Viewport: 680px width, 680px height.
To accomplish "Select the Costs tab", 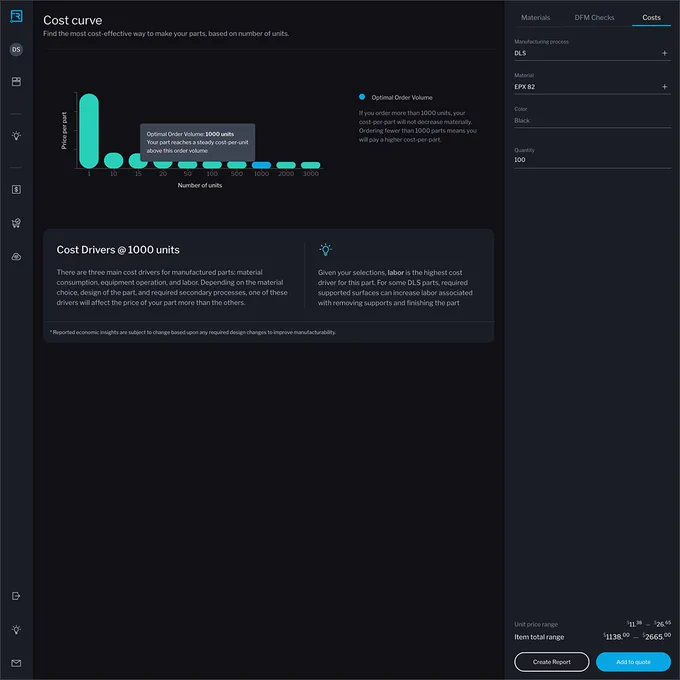I will coord(651,17).
